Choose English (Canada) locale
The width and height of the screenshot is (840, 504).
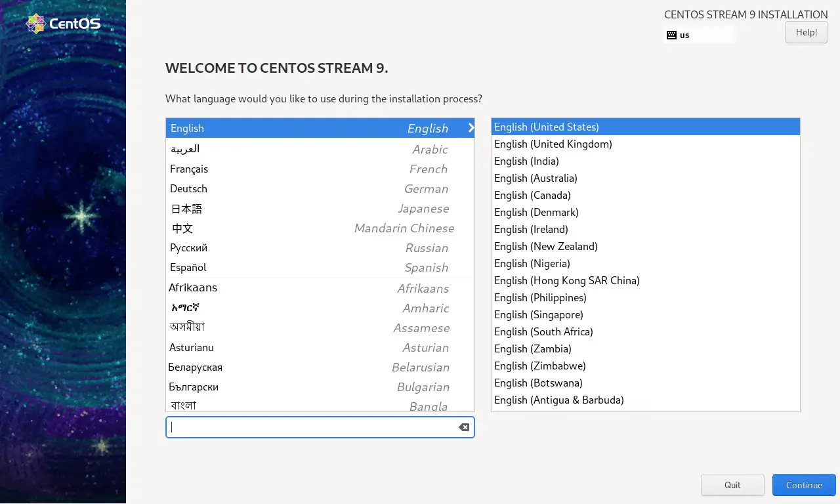click(x=646, y=195)
